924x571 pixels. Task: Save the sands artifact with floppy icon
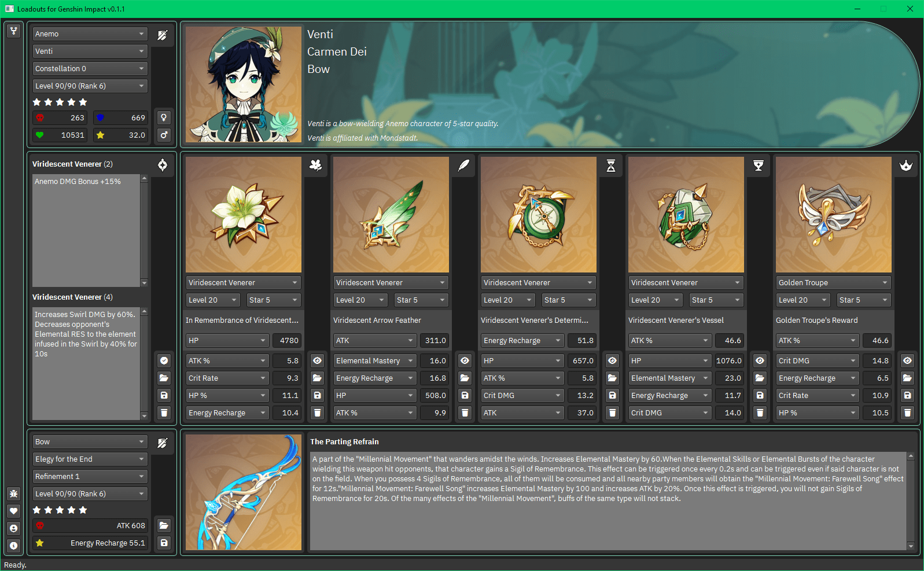[x=613, y=395]
